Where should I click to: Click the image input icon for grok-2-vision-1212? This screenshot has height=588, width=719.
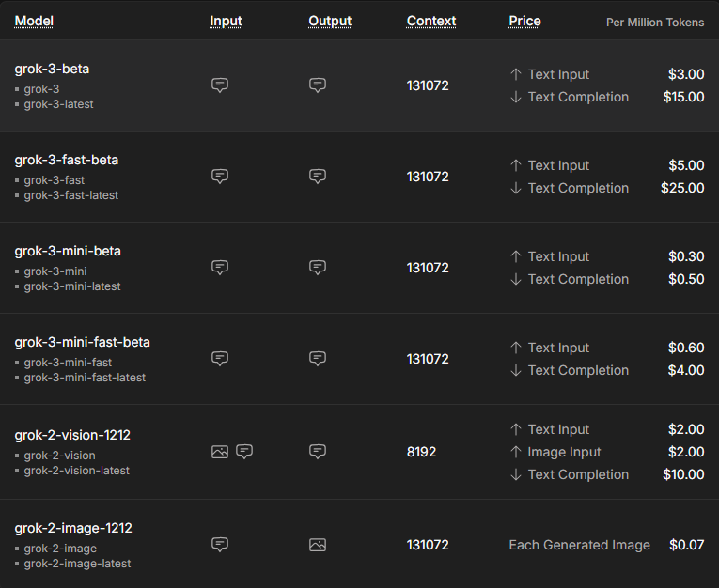click(x=220, y=452)
